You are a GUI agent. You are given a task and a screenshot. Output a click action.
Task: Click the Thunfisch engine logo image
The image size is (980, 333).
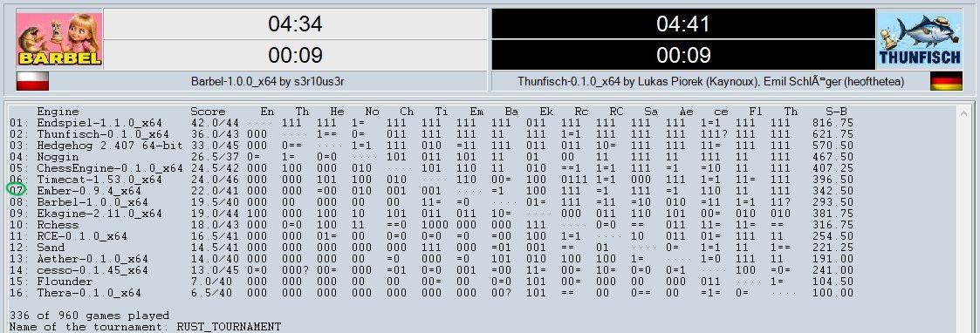[920, 39]
